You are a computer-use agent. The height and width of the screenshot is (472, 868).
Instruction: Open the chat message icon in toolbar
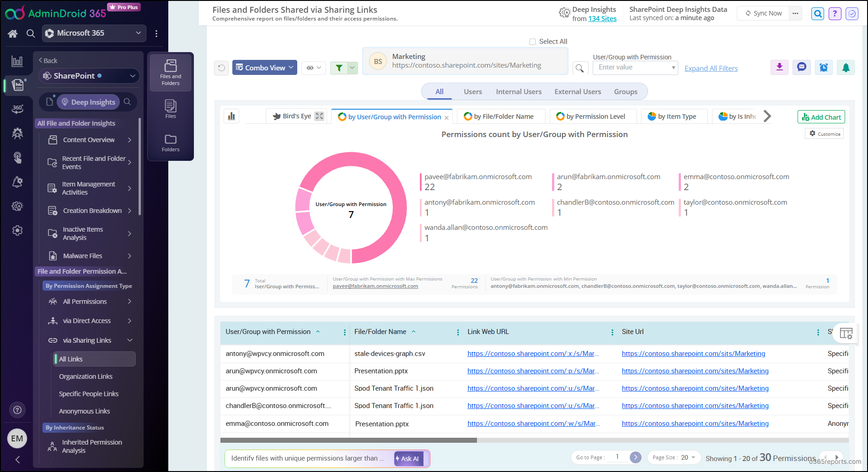click(802, 67)
